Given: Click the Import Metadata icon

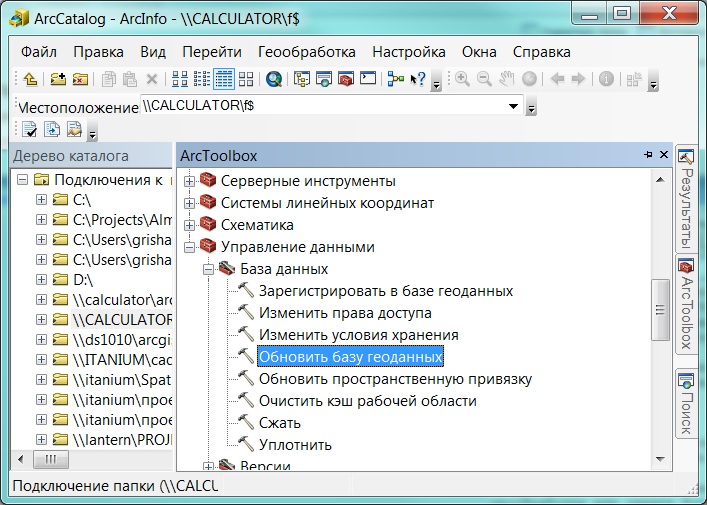Looking at the screenshot, I should (x=74, y=129).
